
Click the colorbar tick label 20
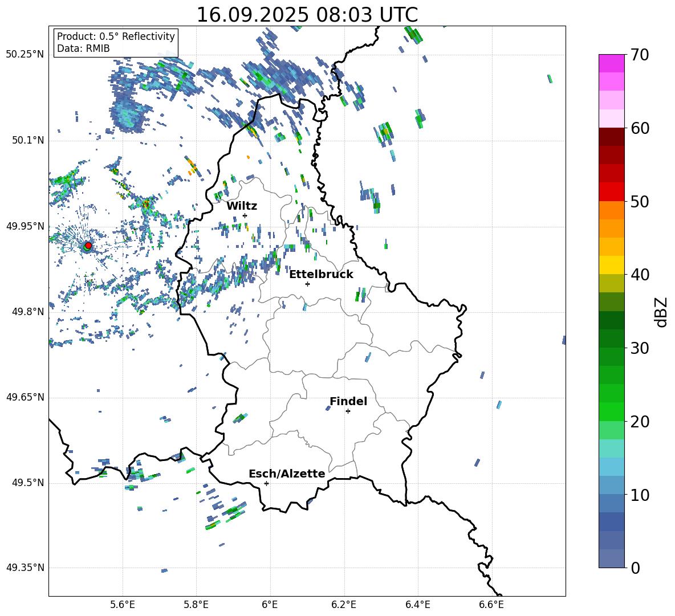click(x=640, y=422)
